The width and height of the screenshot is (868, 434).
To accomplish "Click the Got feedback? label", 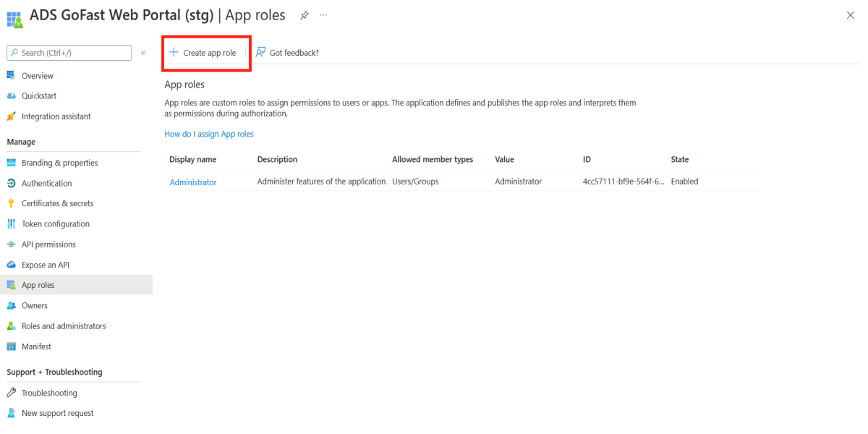I will click(x=294, y=53).
